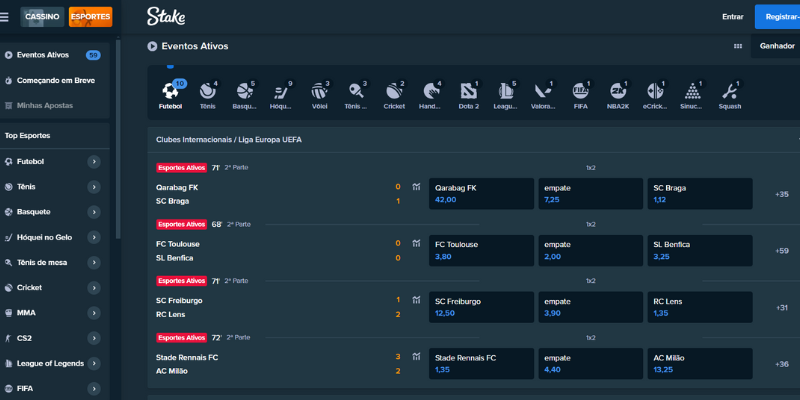The height and width of the screenshot is (400, 800).
Task: Click the Registrar button
Action: coord(779,17)
